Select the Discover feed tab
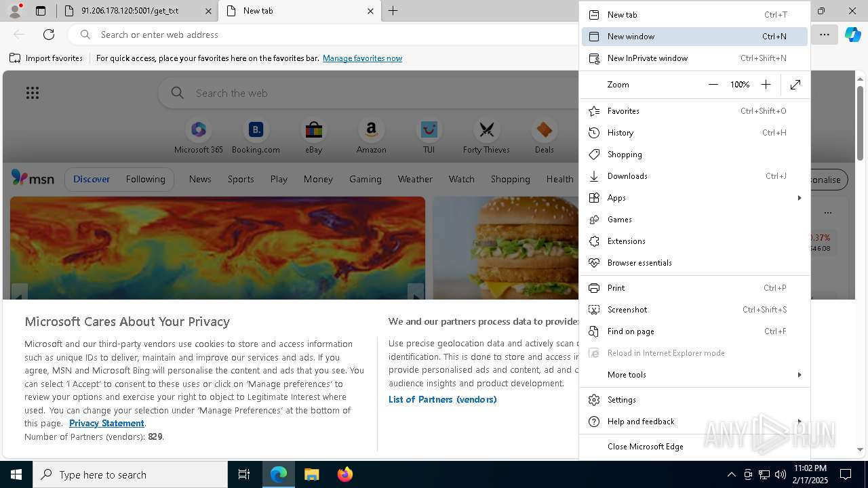Image resolution: width=868 pixels, height=488 pixels. [92, 179]
